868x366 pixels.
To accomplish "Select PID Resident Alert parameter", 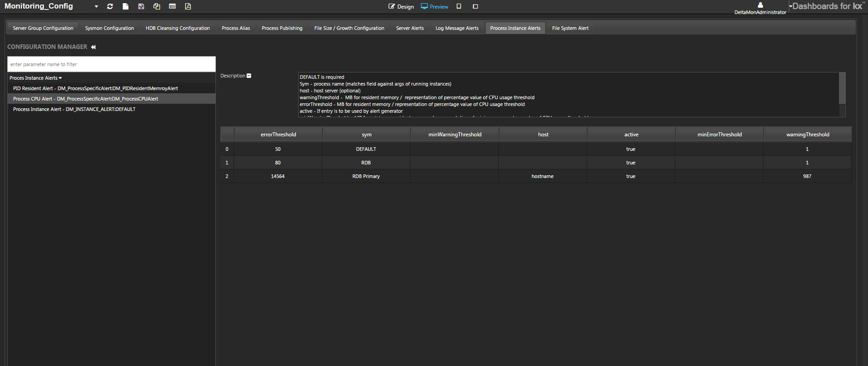I will [111, 88].
